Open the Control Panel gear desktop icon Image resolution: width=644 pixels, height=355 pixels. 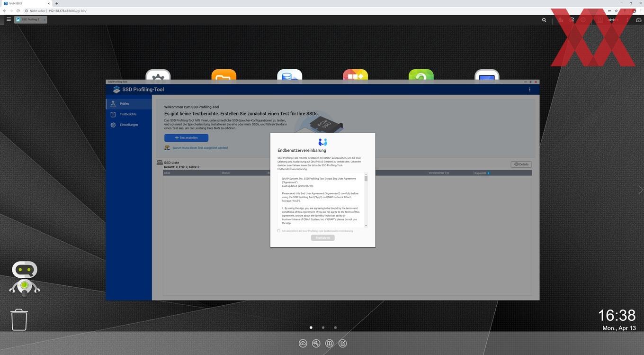click(x=158, y=76)
